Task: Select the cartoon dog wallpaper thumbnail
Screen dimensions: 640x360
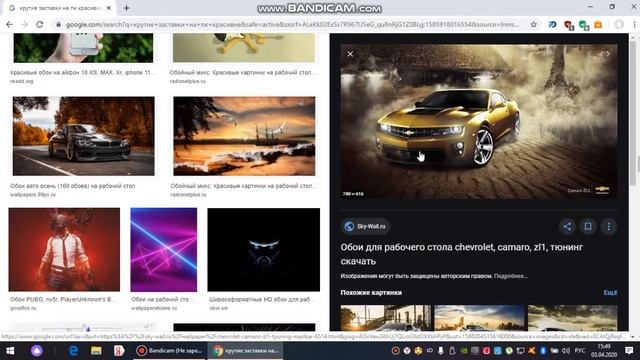Action: coord(244,48)
